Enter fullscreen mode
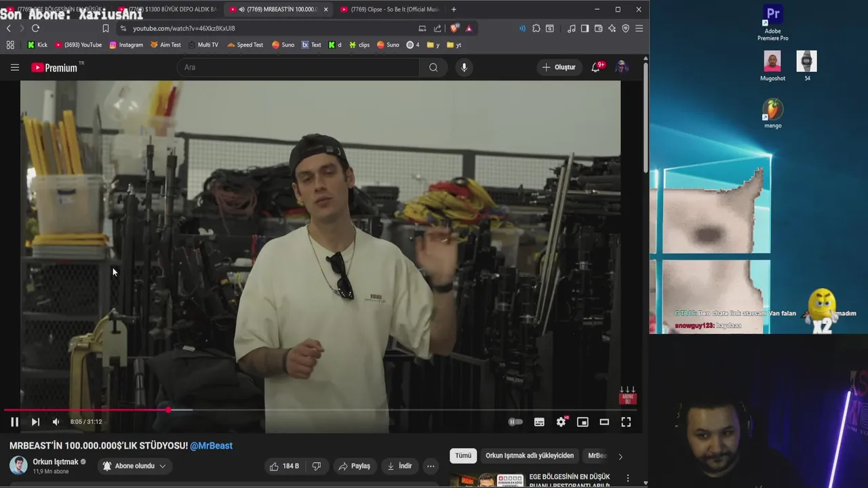The width and height of the screenshot is (868, 488). 626,422
